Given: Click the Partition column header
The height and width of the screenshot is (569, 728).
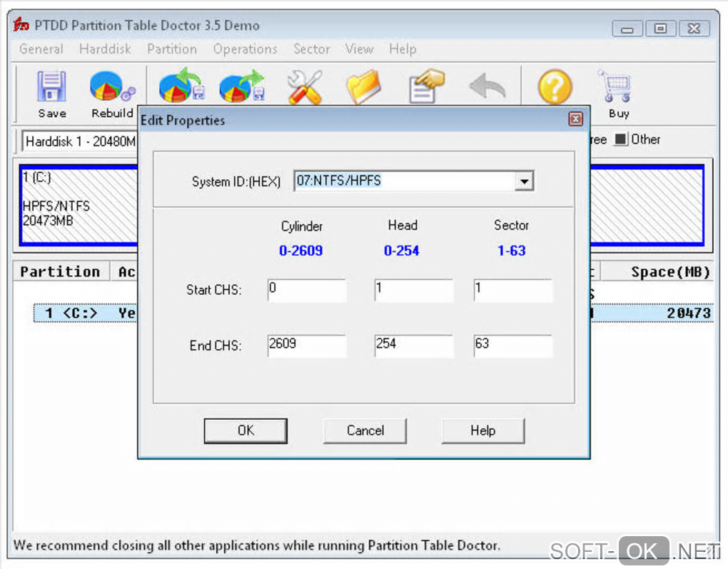Looking at the screenshot, I should point(61,272).
